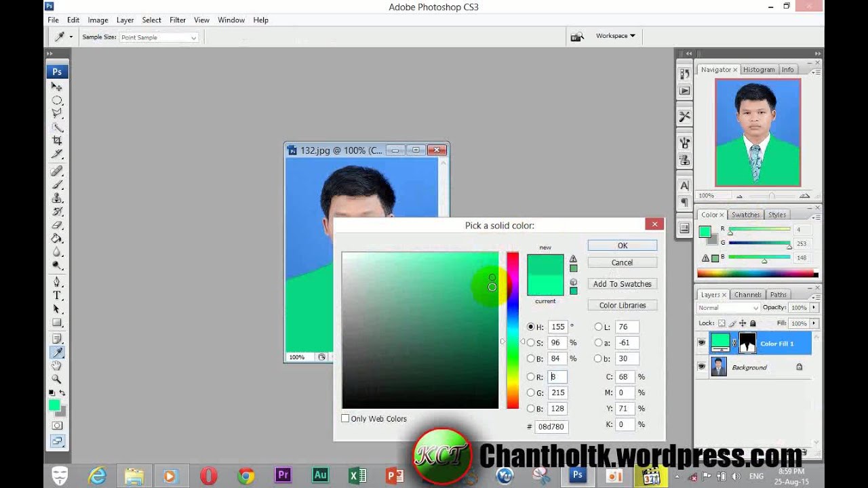Select the G green radio button
This screenshot has height=488, width=868.
[530, 393]
